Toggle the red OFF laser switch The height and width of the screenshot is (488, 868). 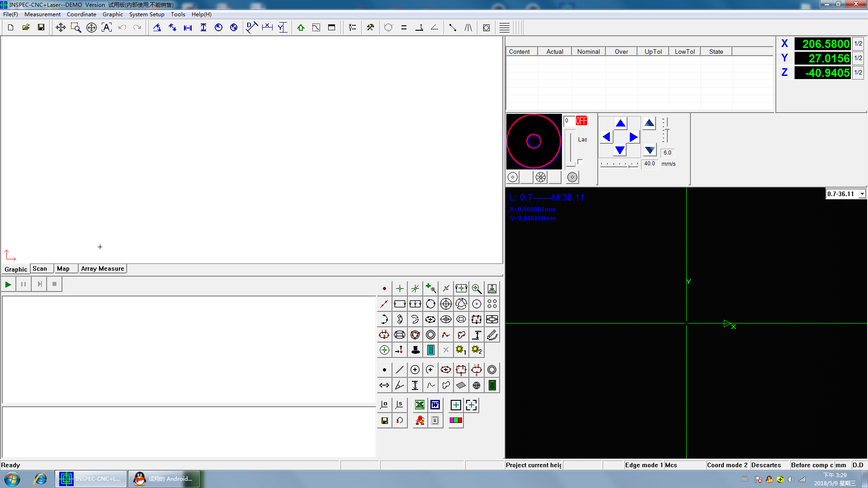581,121
